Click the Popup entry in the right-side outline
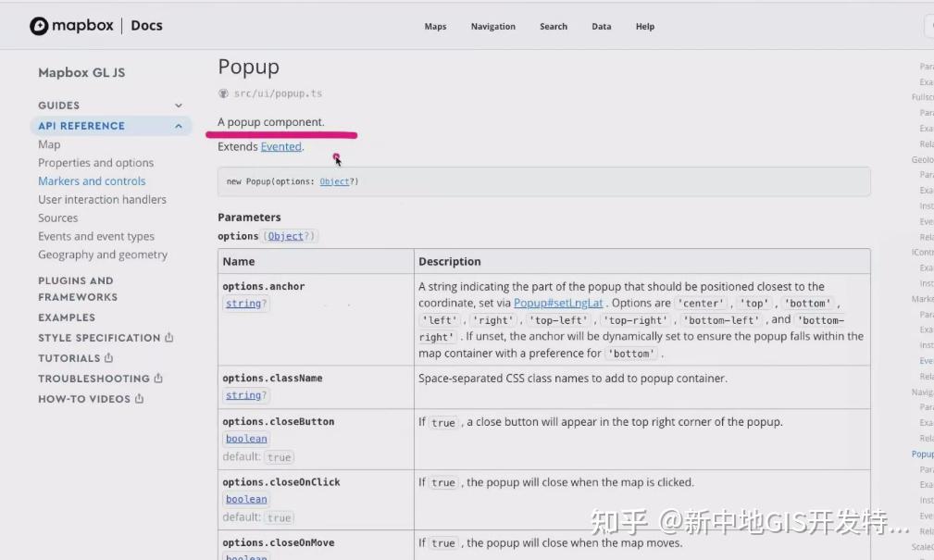This screenshot has height=560, width=934. tap(922, 454)
